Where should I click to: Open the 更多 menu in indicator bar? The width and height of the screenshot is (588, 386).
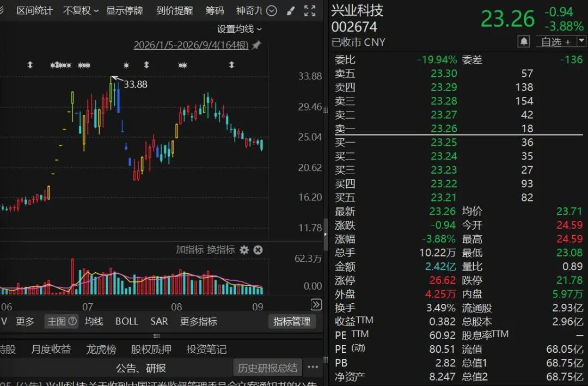pos(24,321)
